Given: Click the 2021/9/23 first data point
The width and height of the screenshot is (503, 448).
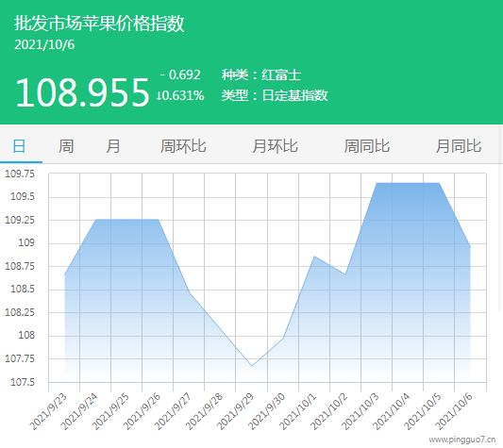Looking at the screenshot, I should coord(65,274).
